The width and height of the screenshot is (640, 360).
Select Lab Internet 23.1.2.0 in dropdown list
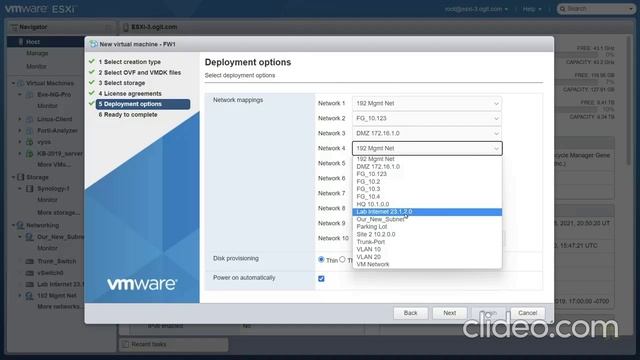click(x=427, y=212)
